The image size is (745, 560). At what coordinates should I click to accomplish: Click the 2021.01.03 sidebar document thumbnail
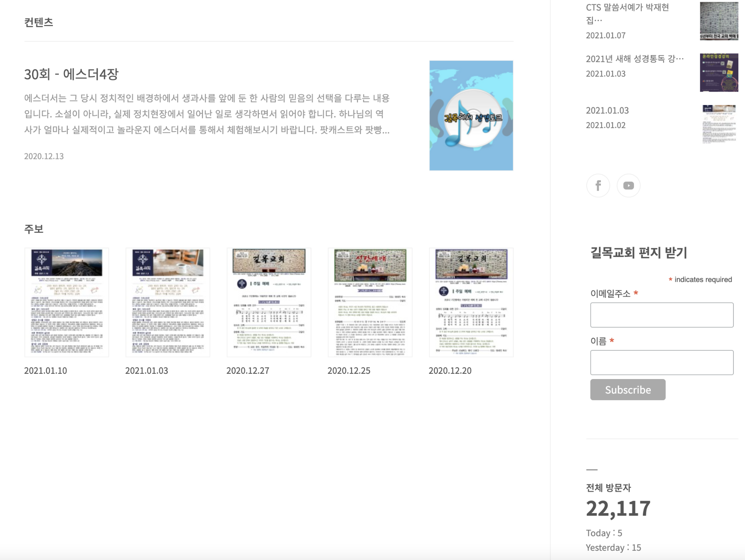pyautogui.click(x=719, y=124)
